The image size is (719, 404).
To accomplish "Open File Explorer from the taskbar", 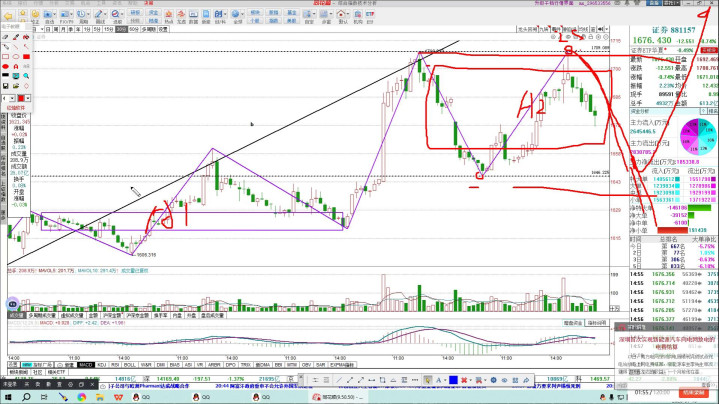I will (100, 397).
